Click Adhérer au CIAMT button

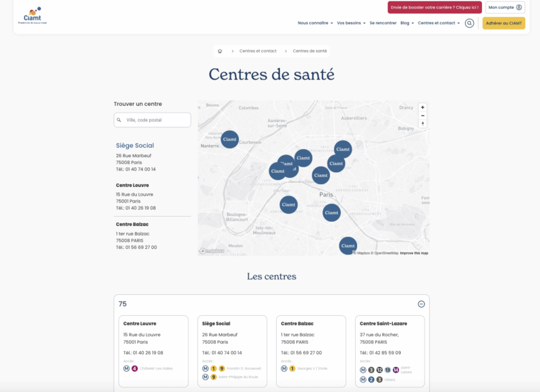pos(504,23)
